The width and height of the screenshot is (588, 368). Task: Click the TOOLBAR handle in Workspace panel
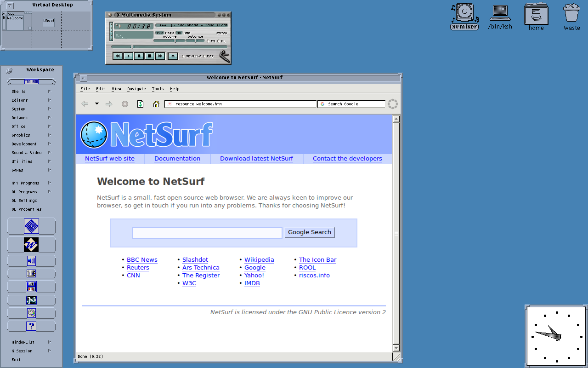click(31, 82)
